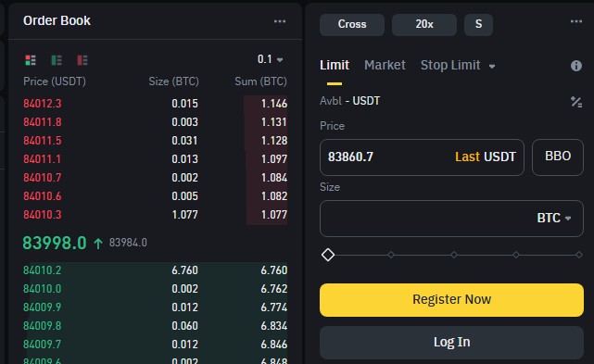Click the Register Now button
The width and height of the screenshot is (594, 364).
click(451, 299)
